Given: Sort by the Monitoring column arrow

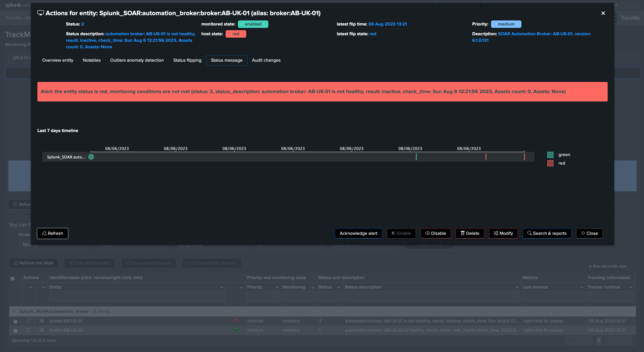Looking at the screenshot, I should pyautogui.click(x=312, y=287).
